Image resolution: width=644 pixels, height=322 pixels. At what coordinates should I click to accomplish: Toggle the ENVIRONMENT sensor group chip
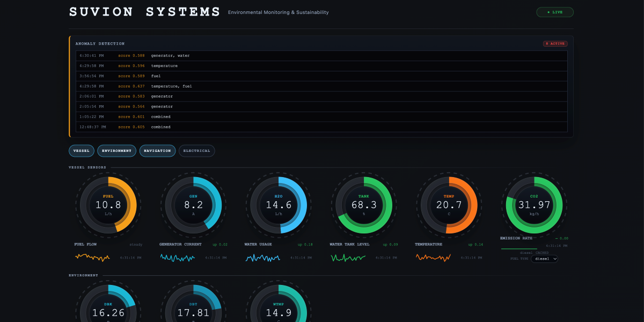pos(117,151)
